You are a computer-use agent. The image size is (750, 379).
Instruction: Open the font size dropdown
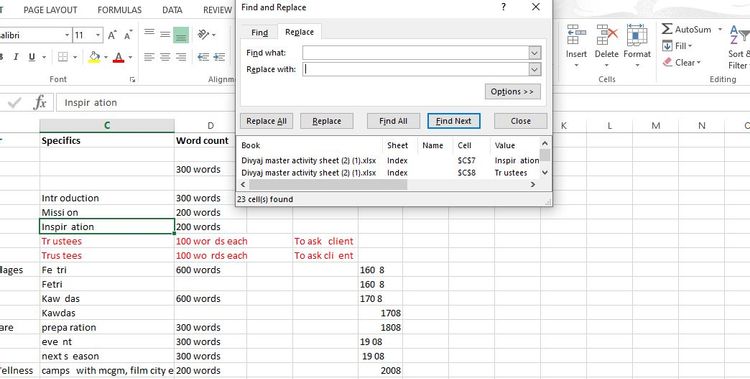point(98,35)
